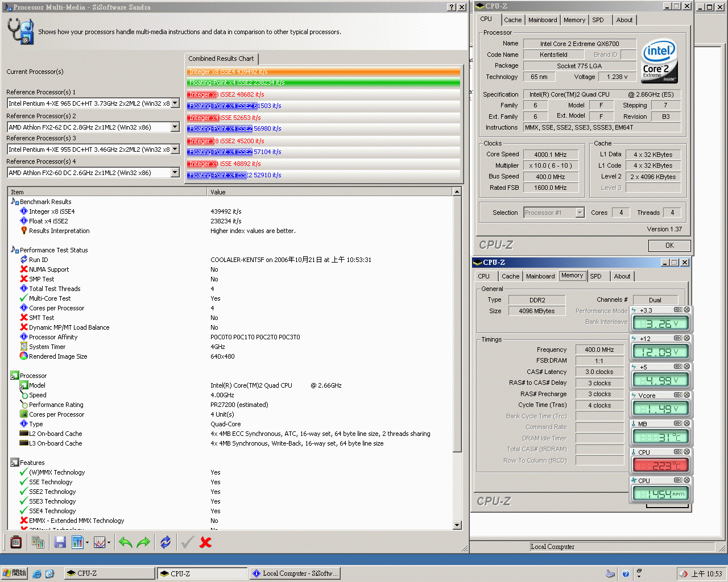Click the quick launch icon right of Internet Explorer
The height and width of the screenshot is (582, 728).
click(x=49, y=573)
